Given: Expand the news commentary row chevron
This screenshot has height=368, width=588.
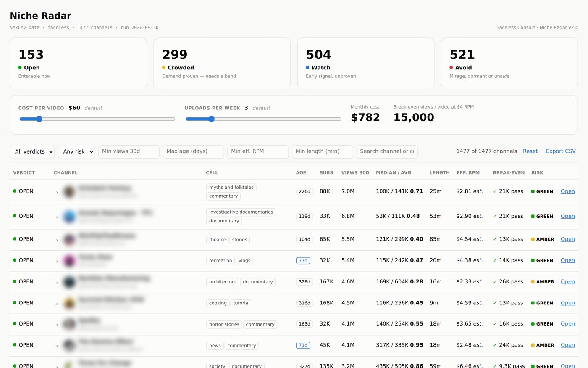Looking at the screenshot, I should (57, 346).
